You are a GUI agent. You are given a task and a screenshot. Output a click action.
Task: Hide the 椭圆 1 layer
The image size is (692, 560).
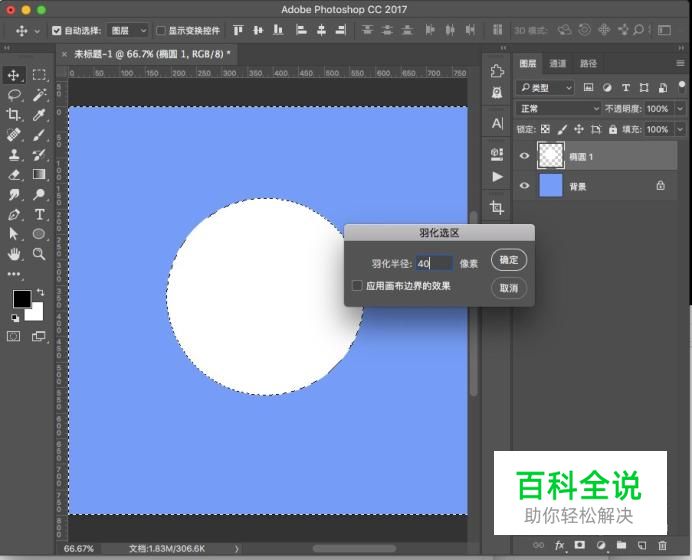tap(524, 156)
